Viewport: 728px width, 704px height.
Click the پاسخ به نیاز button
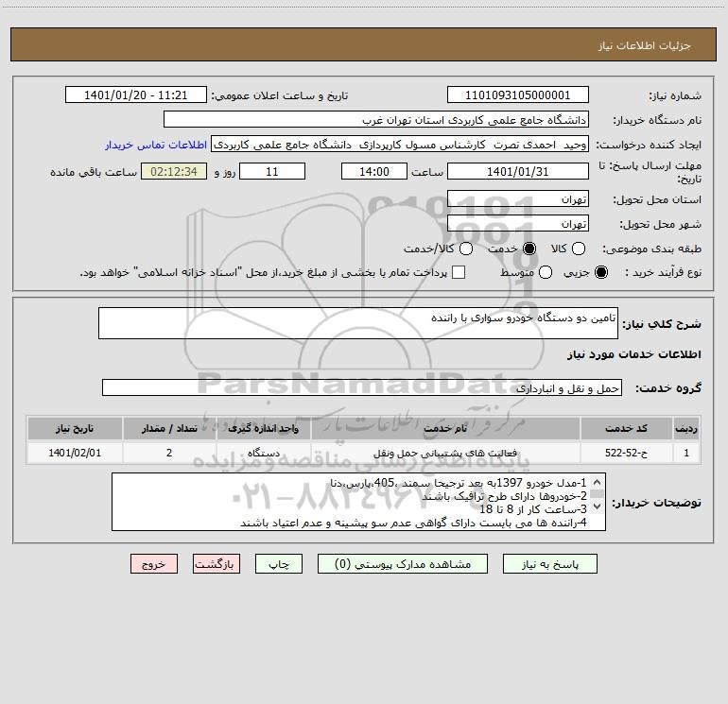(x=549, y=564)
